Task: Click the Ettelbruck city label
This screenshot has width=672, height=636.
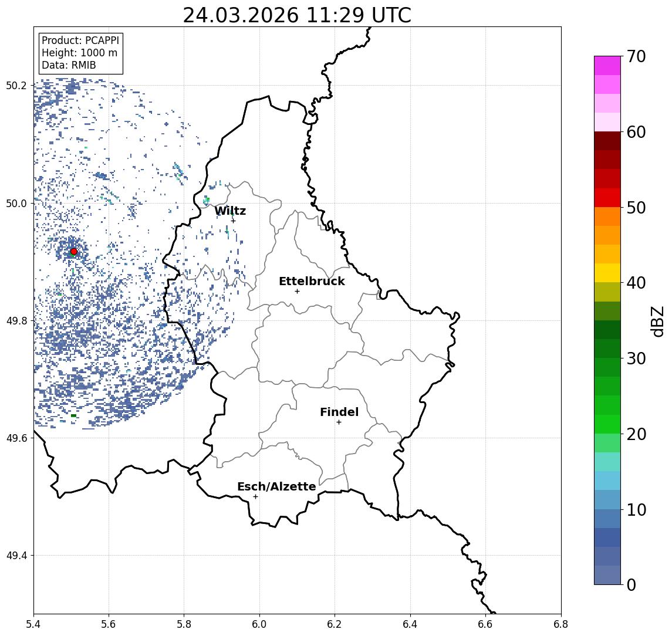Action: click(312, 281)
